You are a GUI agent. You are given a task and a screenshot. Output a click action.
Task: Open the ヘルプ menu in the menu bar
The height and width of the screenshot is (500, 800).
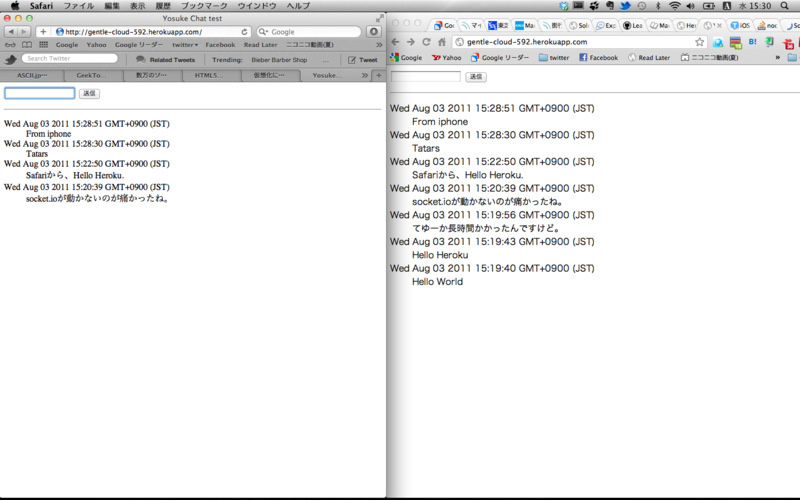click(298, 6)
